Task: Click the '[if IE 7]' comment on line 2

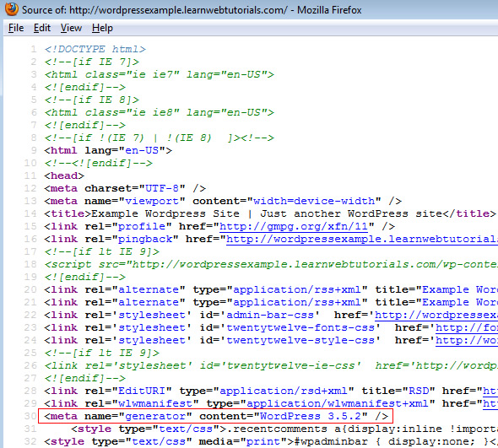Action: click(x=92, y=62)
